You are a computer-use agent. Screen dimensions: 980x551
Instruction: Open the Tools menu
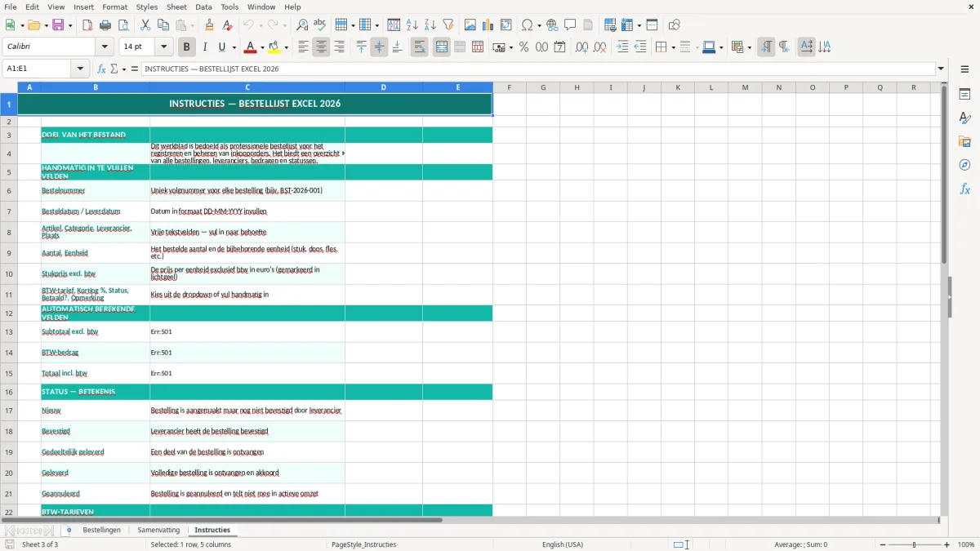click(229, 7)
